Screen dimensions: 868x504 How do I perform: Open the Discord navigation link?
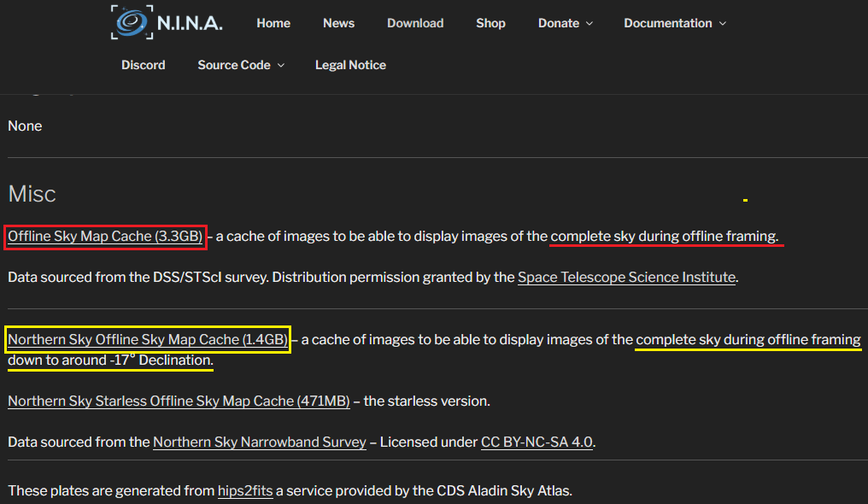click(x=143, y=65)
